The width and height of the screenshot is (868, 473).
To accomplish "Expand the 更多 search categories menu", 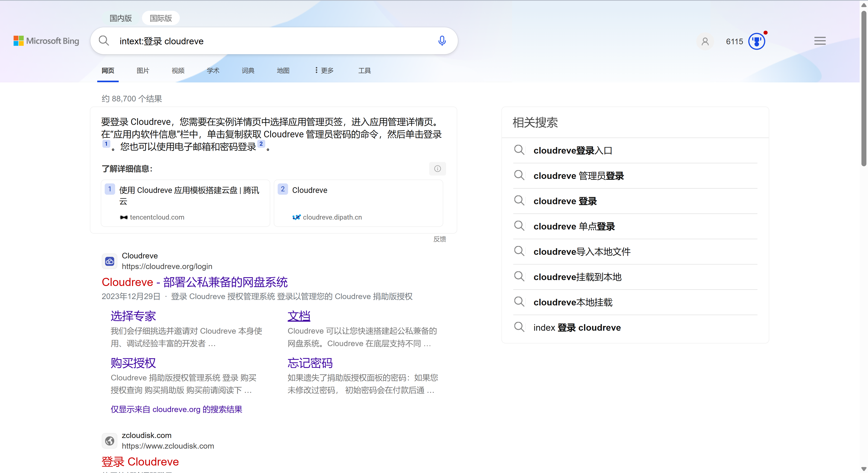I will coord(324,70).
